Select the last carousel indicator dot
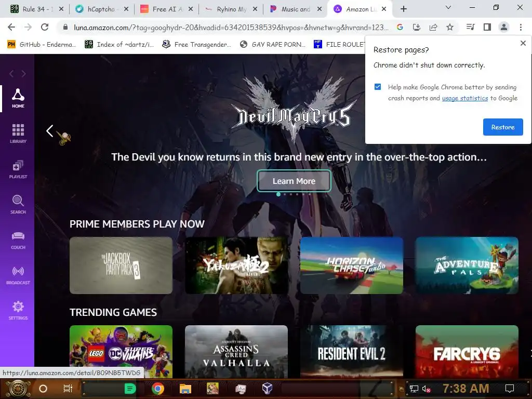The width and height of the screenshot is (532, 399). pyautogui.click(x=310, y=194)
